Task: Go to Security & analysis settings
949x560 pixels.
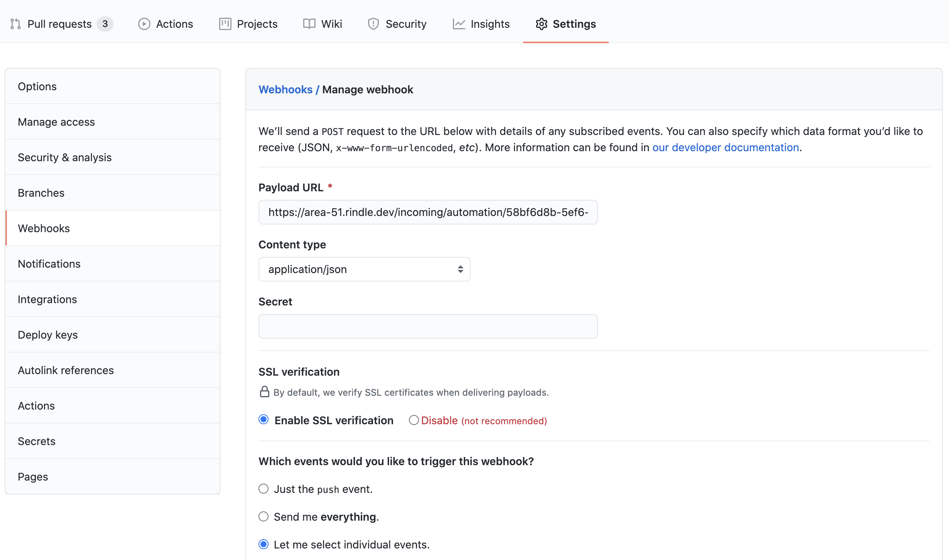Action: coord(113,157)
